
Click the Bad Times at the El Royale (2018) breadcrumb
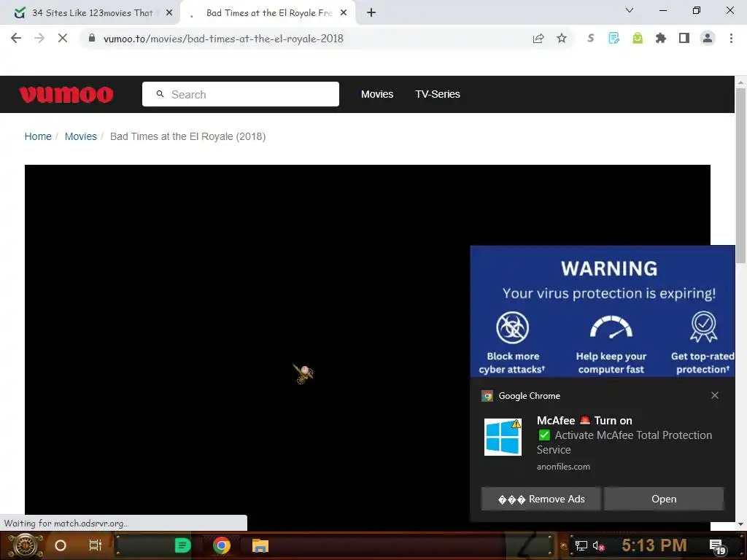[187, 136]
